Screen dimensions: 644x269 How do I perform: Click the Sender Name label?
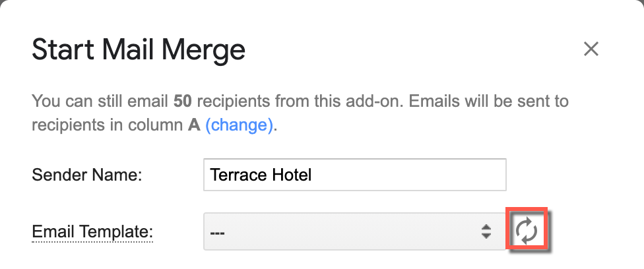88,175
